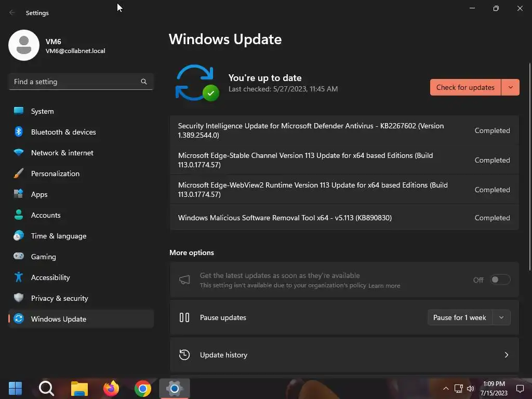Click the right-side vertical scrollbar
The height and width of the screenshot is (399, 532).
[529, 166]
